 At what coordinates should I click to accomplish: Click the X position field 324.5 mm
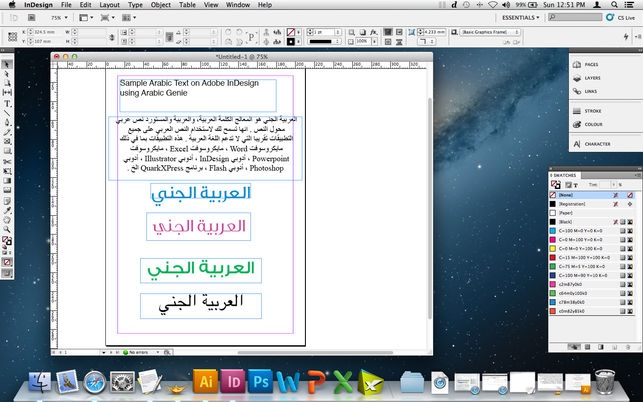tap(44, 32)
